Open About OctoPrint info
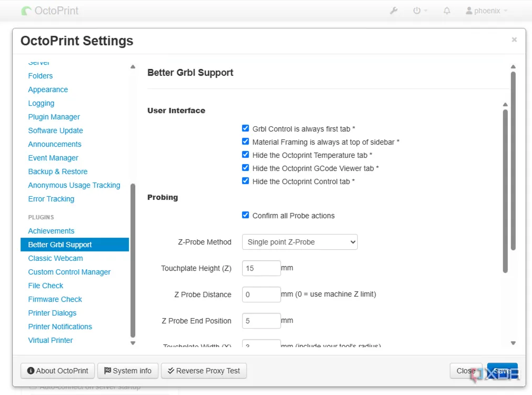The height and width of the screenshot is (395, 532). [58, 371]
